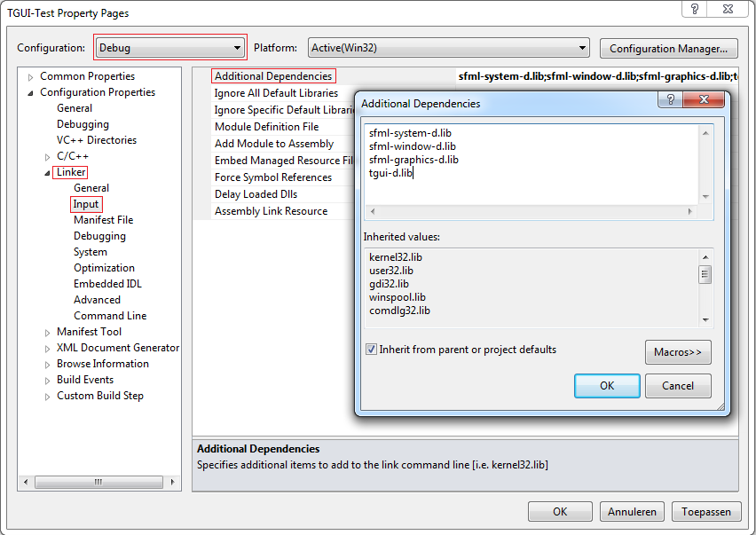This screenshot has height=535, width=756.
Task: Expand the C/C++ tree node
Action: (x=47, y=157)
